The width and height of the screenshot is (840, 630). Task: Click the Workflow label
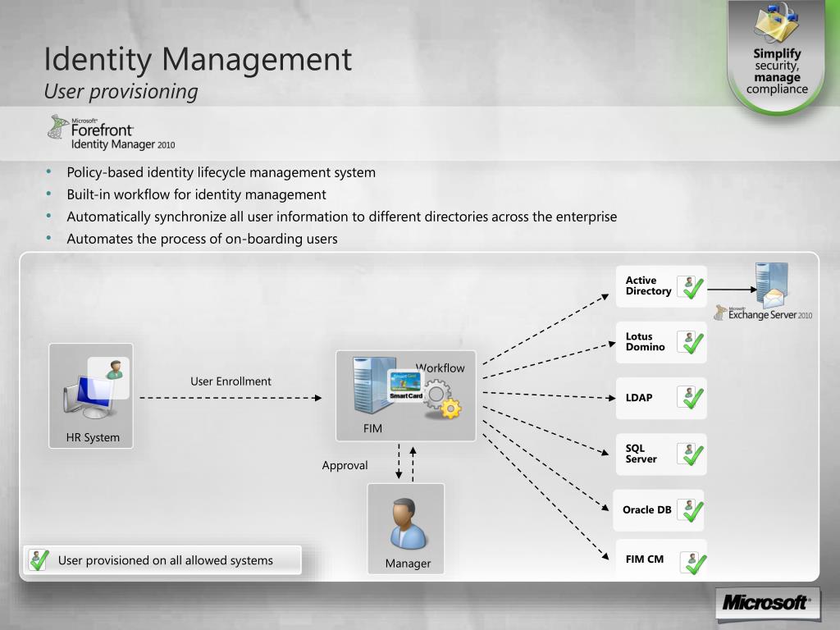[441, 367]
